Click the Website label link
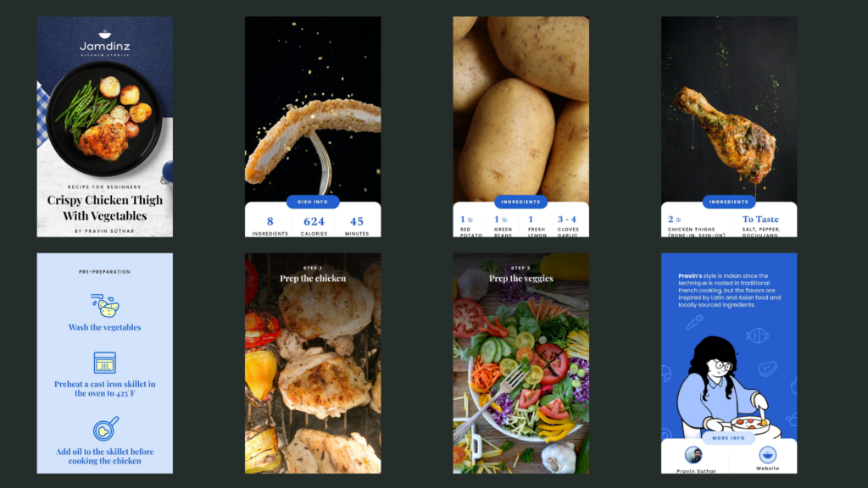Viewport: 868px width, 488px height. tap(767, 468)
